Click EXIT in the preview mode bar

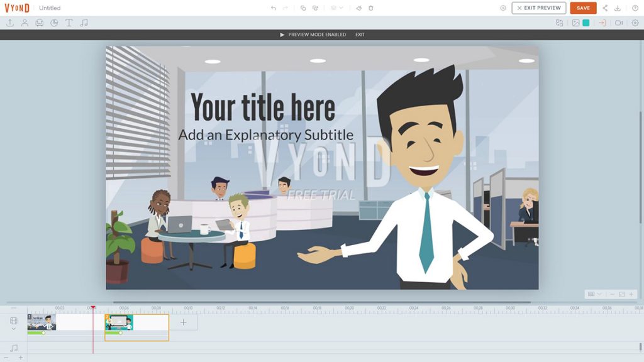(360, 35)
